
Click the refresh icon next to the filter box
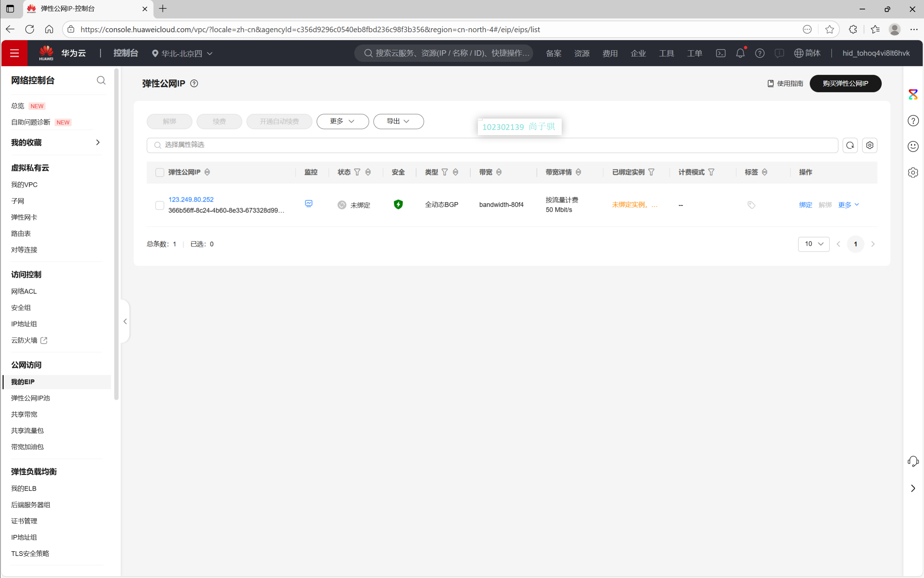coord(850,145)
